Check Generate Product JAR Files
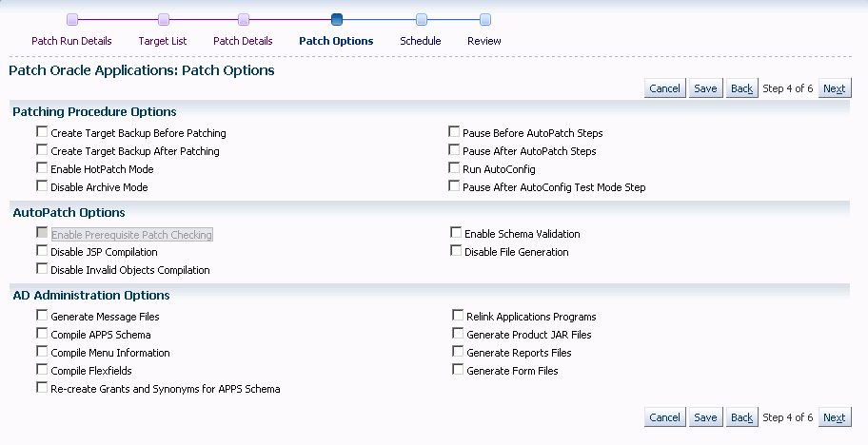 click(458, 334)
